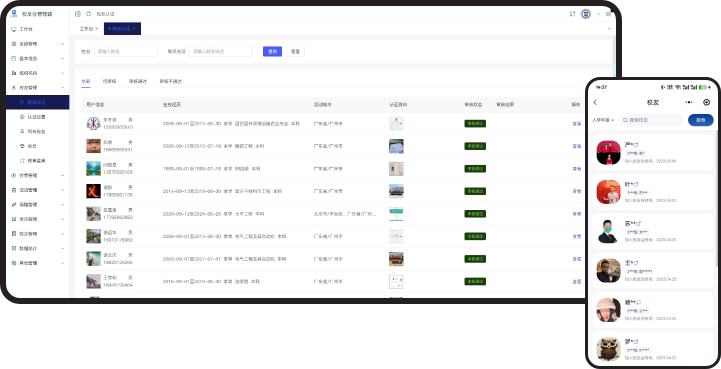Tap the 搜索校友 search field on phone
The image size is (721, 369).
point(652,120)
